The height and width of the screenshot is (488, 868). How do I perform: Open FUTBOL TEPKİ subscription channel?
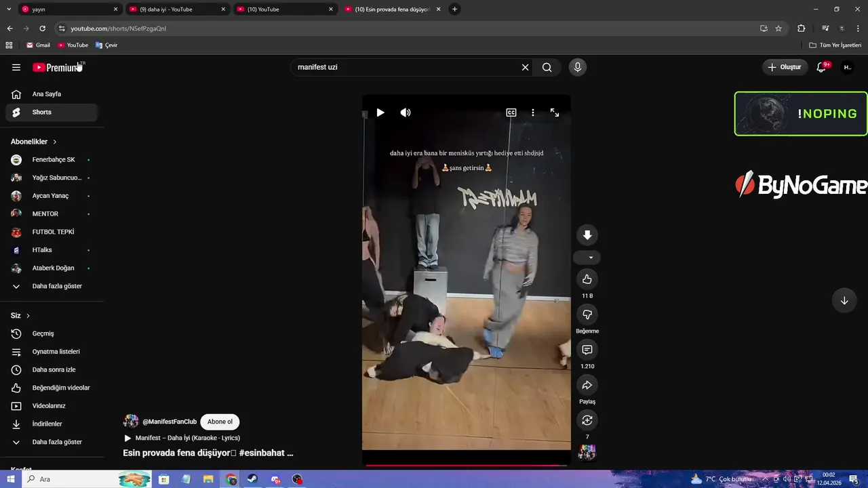52,232
